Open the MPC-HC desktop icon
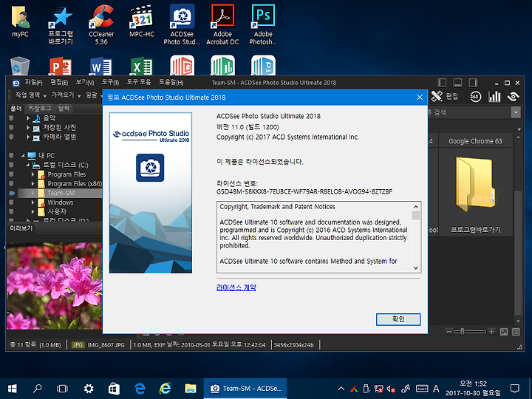 (x=142, y=21)
